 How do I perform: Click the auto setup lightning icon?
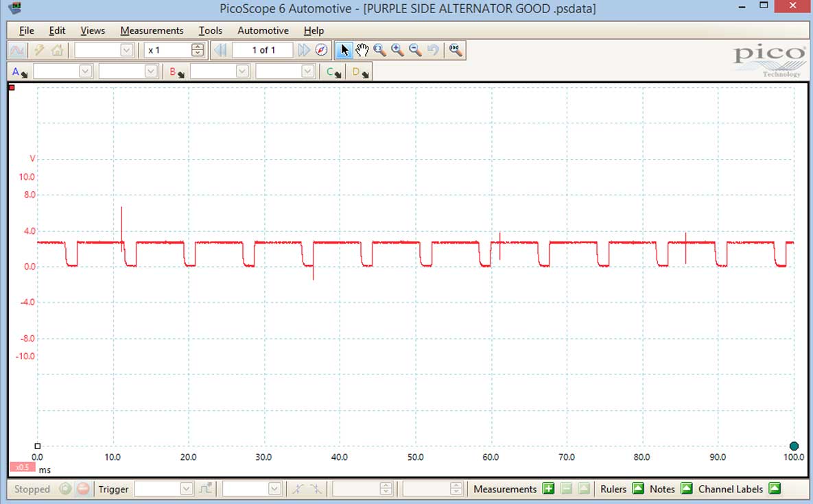pos(39,50)
